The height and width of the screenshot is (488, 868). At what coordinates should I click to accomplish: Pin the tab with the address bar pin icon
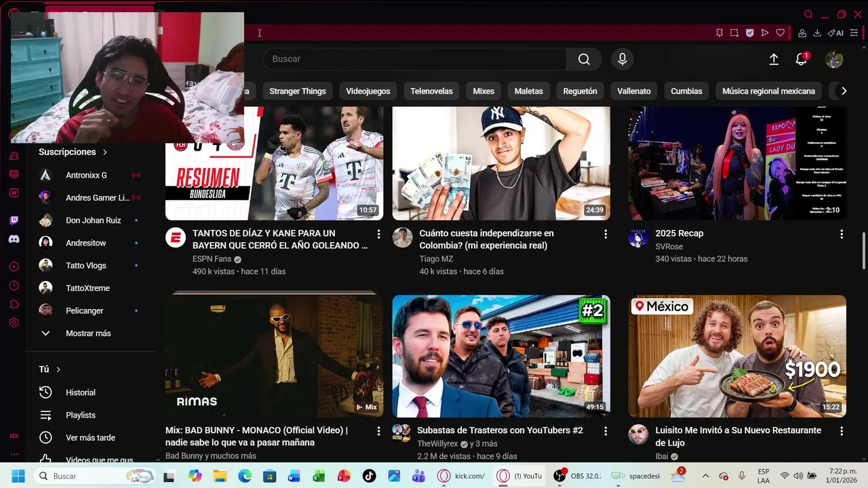pos(719,33)
